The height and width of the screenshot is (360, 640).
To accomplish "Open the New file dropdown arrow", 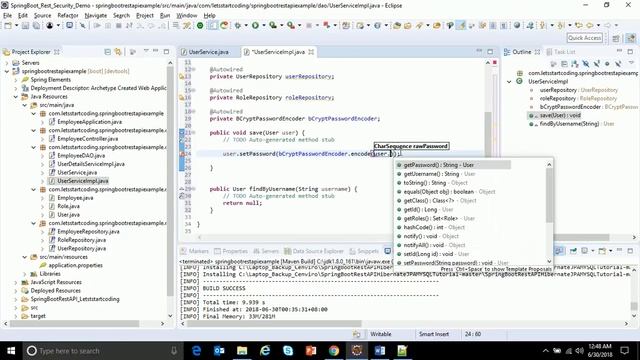I will 17,25.
